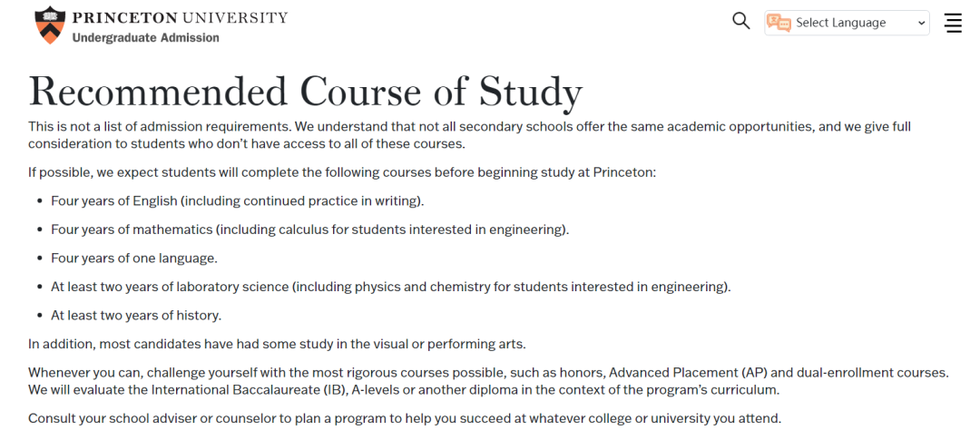Click the Four years of mathematics bullet
Image resolution: width=980 pixels, height=440 pixels.
tap(310, 230)
